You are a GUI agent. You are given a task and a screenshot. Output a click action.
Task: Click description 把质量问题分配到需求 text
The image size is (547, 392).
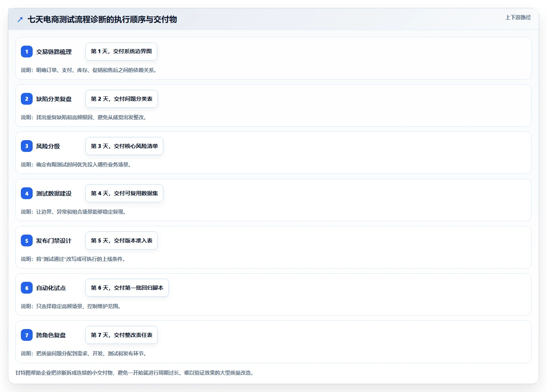coord(84,353)
